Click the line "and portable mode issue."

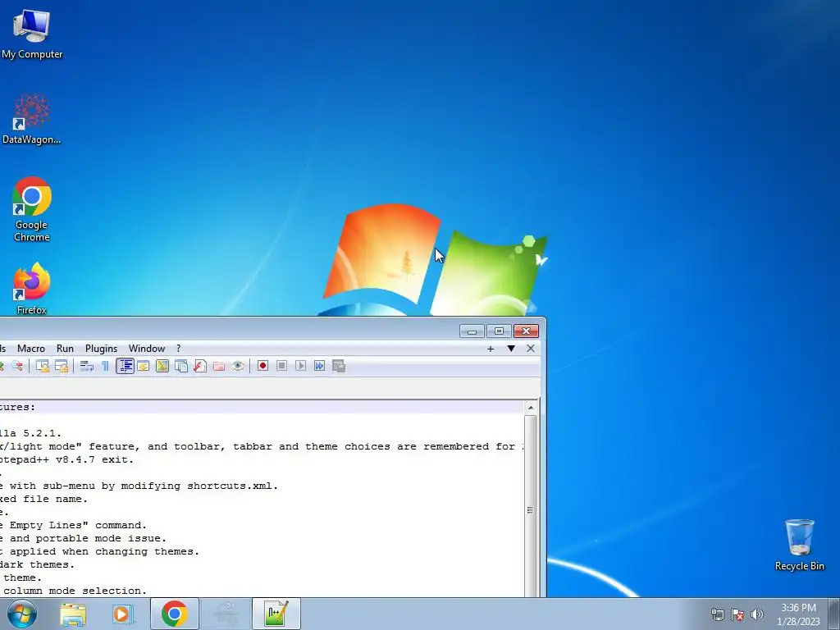point(83,538)
